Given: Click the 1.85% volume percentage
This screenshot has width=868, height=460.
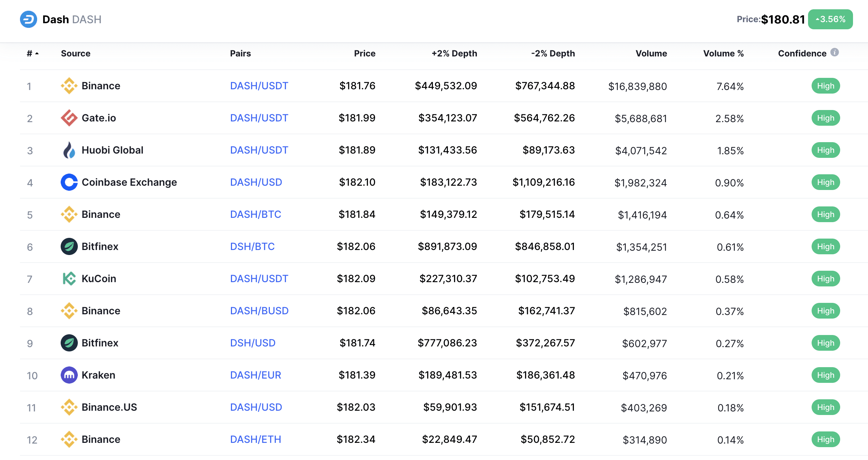Looking at the screenshot, I should point(731,151).
